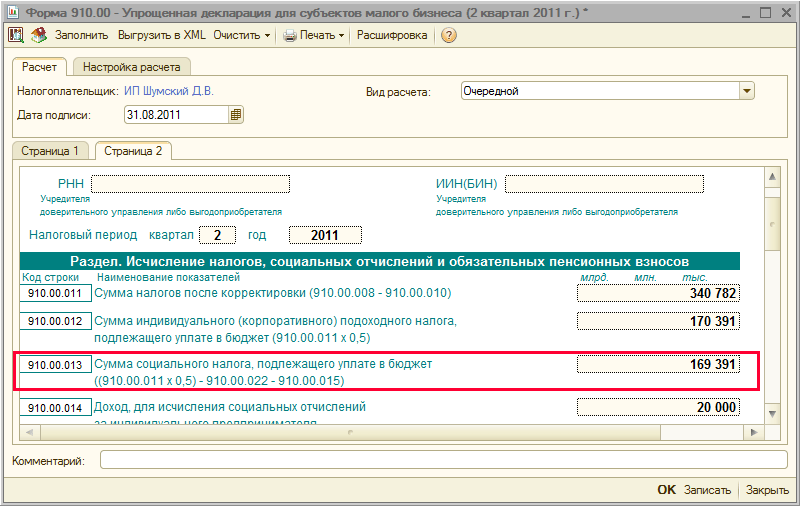Image resolution: width=800 pixels, height=506 pixels.
Task: Click in the Комментарий input field
Action: [x=444, y=460]
